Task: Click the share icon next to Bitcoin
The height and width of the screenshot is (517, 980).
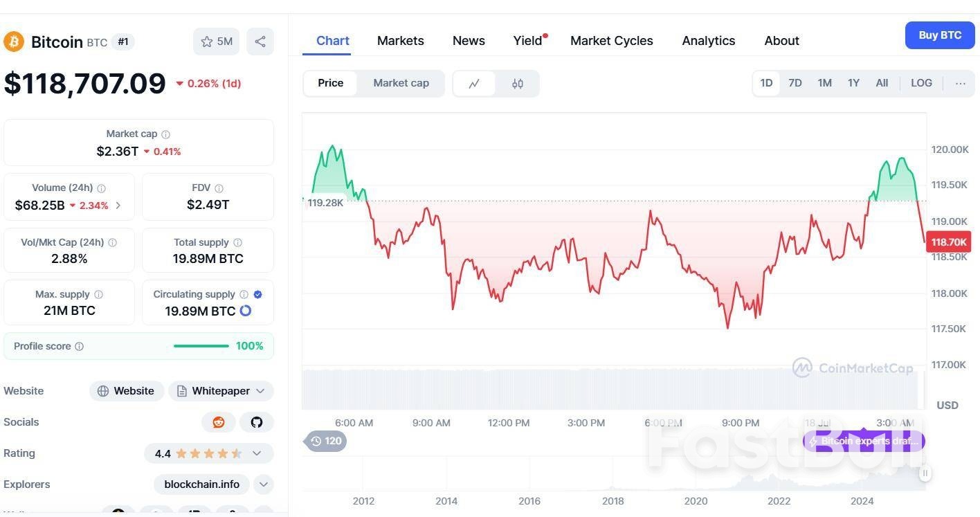Action: tap(260, 42)
